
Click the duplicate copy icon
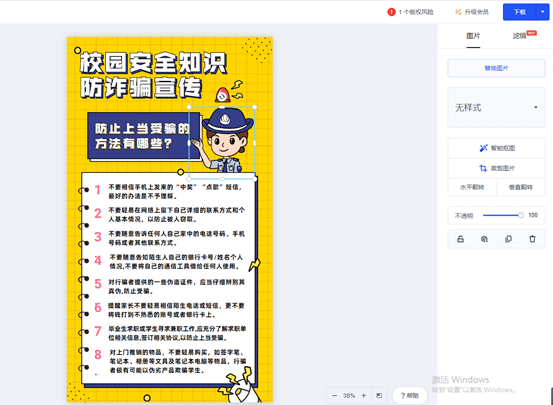[x=508, y=239]
